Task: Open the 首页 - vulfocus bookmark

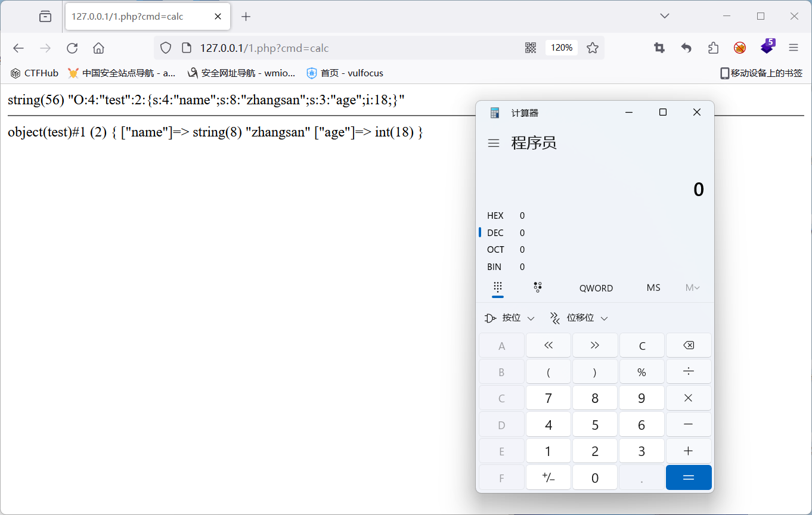Action: [x=345, y=73]
